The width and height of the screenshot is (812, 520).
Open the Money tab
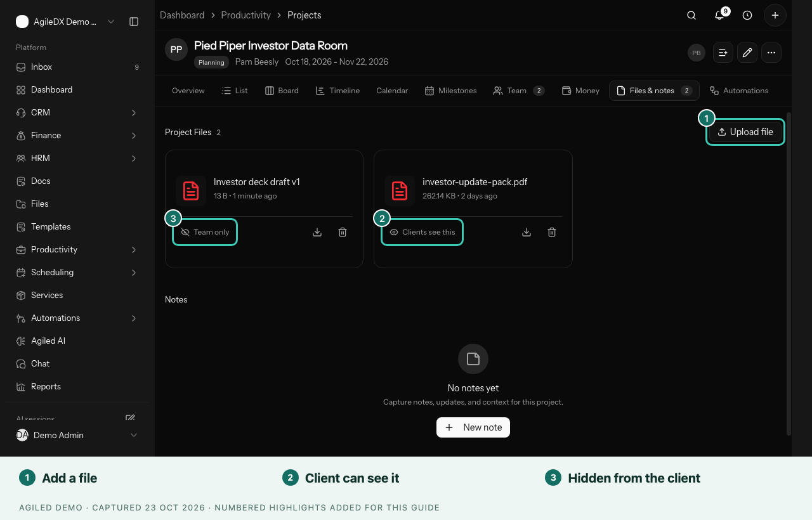(x=580, y=91)
